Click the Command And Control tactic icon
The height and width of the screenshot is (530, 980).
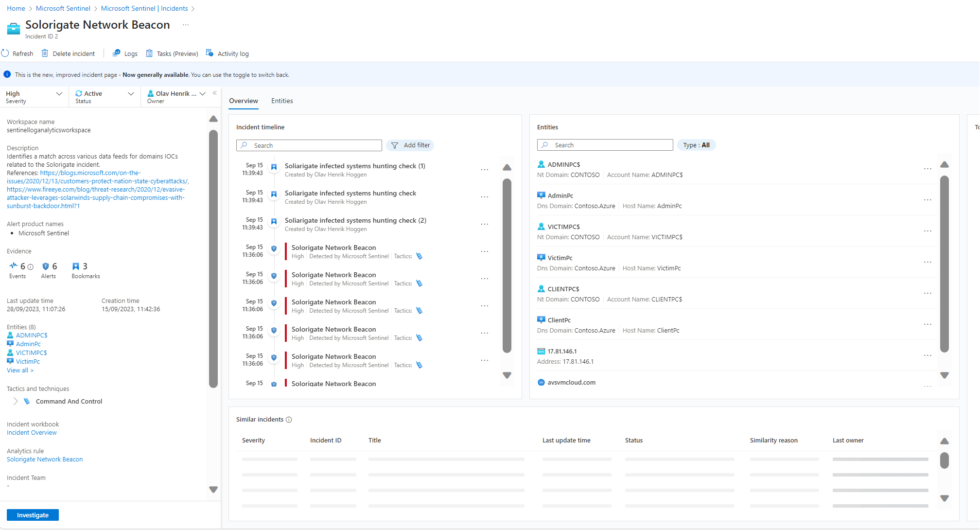pos(27,401)
